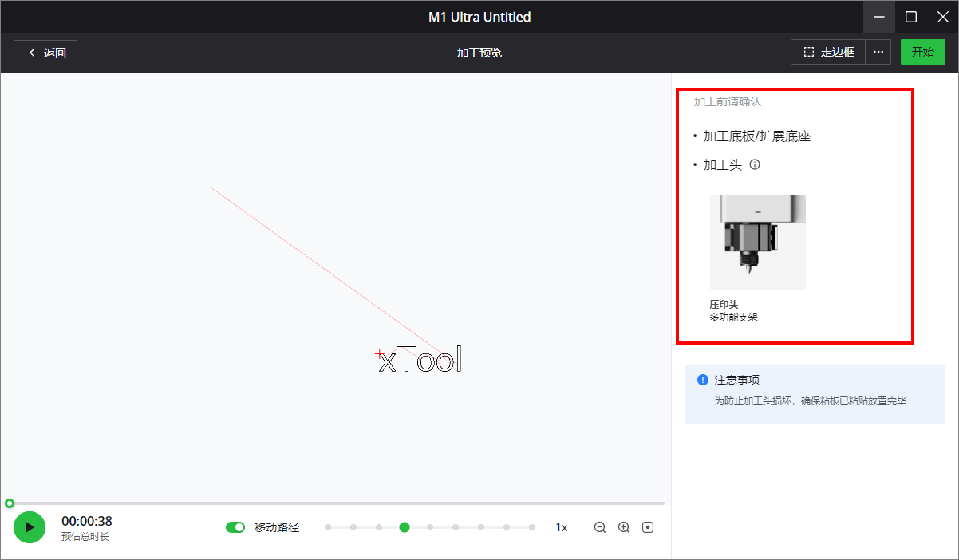This screenshot has width=959, height=560.
Task: Click the info icon beside 加工头
Action: click(x=755, y=165)
